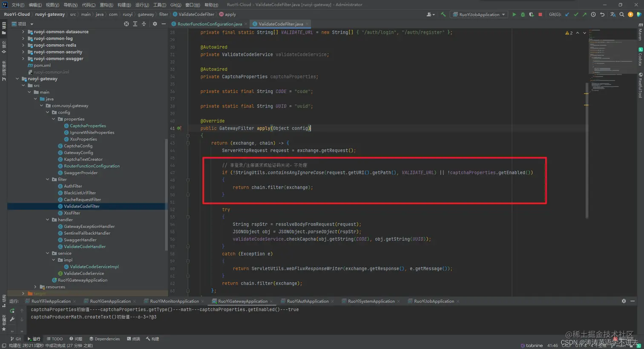
Task: Update project with the blue Git arrow
Action: point(567,14)
